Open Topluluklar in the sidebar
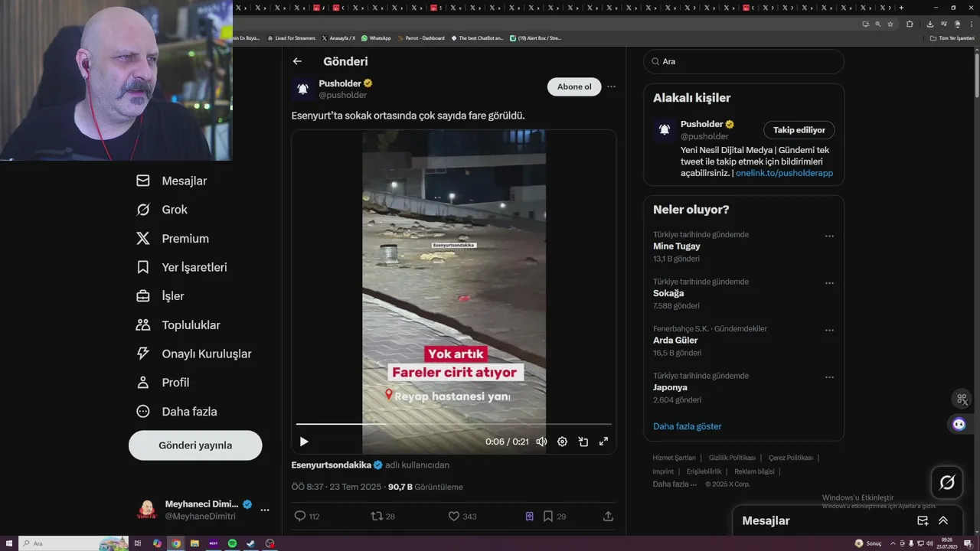This screenshot has height=551, width=980. pyautogui.click(x=178, y=325)
